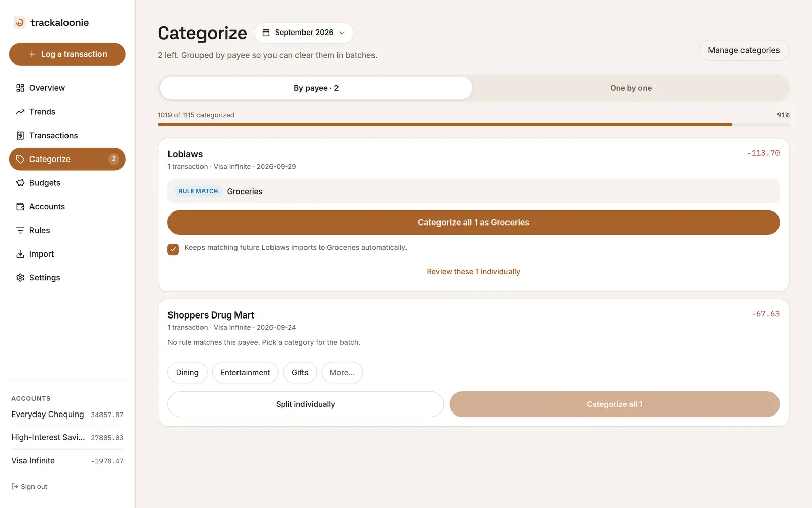Click the calendar icon beside September 2026
Image resolution: width=812 pixels, height=508 pixels.
[266, 33]
